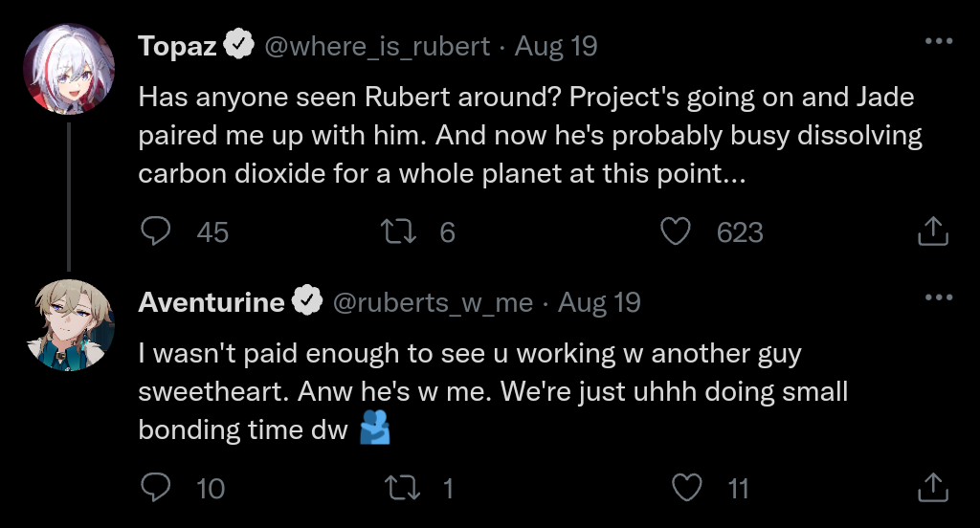Screen dimensions: 980x528
Task: Open Aventurine's reply Aug 19 timestamp
Action: 599,303
